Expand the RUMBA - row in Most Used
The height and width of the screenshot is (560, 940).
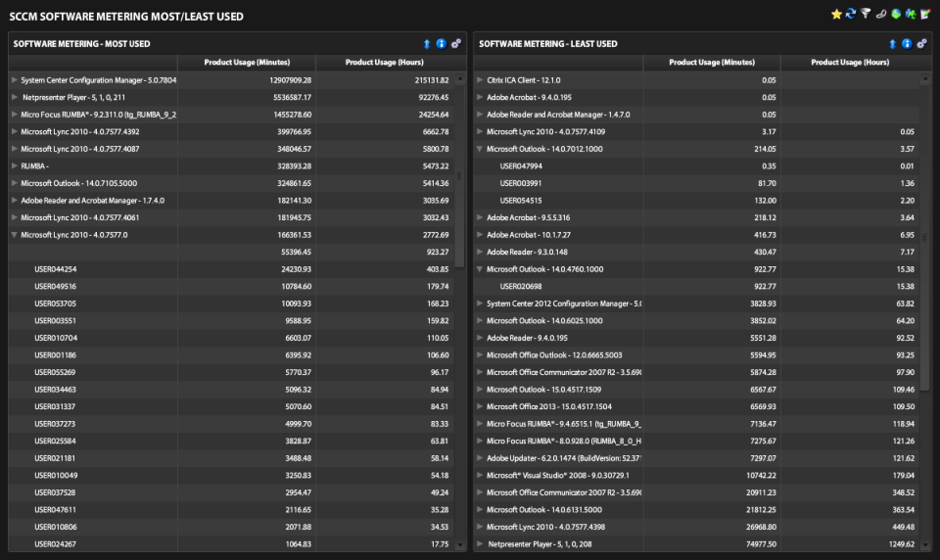point(15,166)
